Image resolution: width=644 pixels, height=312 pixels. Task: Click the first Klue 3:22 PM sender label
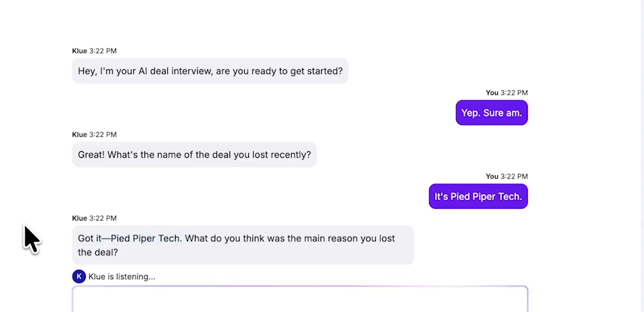coord(95,51)
